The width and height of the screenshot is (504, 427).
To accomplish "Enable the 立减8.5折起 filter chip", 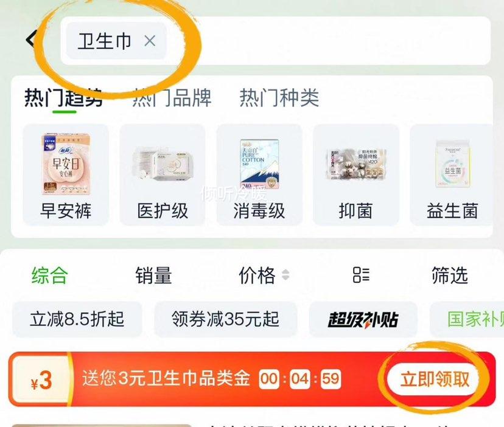I will pyautogui.click(x=77, y=319).
